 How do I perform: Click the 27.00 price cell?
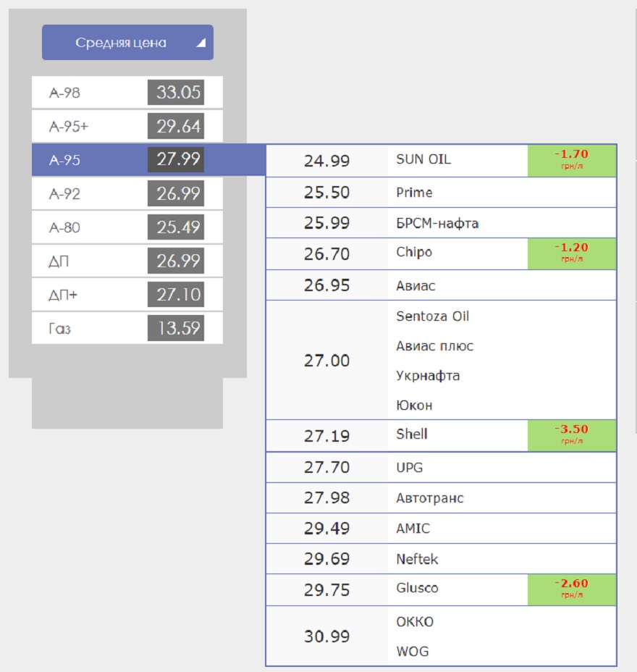click(x=327, y=361)
